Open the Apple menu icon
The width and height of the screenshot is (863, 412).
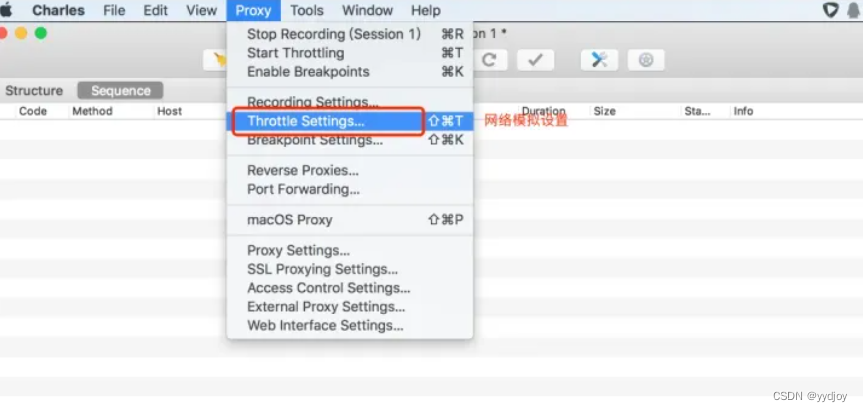[x=7, y=10]
